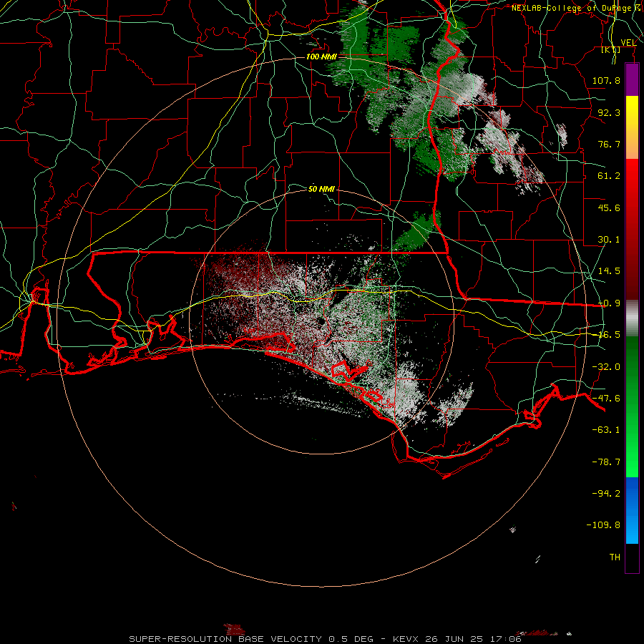The width and height of the screenshot is (644, 644).
Task: Click the 14.5 legend value
Action: point(609,271)
